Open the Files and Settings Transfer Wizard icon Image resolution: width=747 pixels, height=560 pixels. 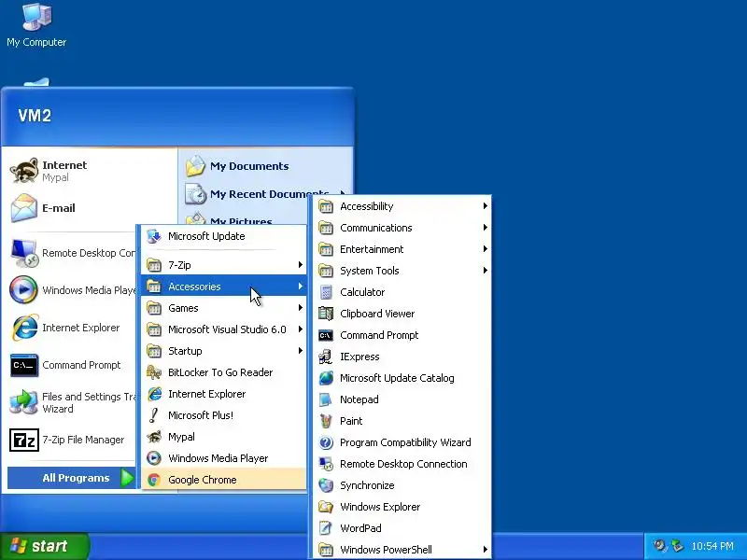pyautogui.click(x=24, y=402)
